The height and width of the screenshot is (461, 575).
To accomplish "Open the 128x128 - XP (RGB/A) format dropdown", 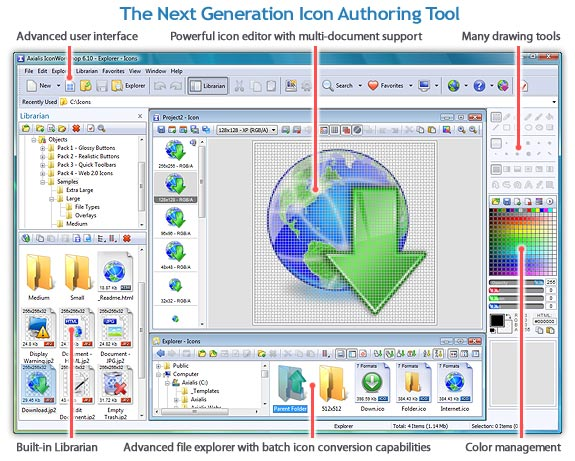I will (x=247, y=130).
